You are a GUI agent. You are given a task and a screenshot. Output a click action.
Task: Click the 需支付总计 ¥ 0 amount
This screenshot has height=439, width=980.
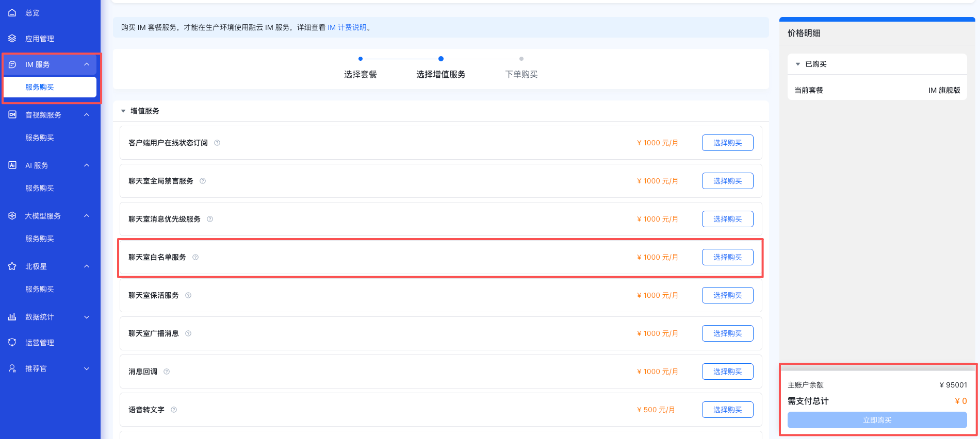pyautogui.click(x=961, y=401)
